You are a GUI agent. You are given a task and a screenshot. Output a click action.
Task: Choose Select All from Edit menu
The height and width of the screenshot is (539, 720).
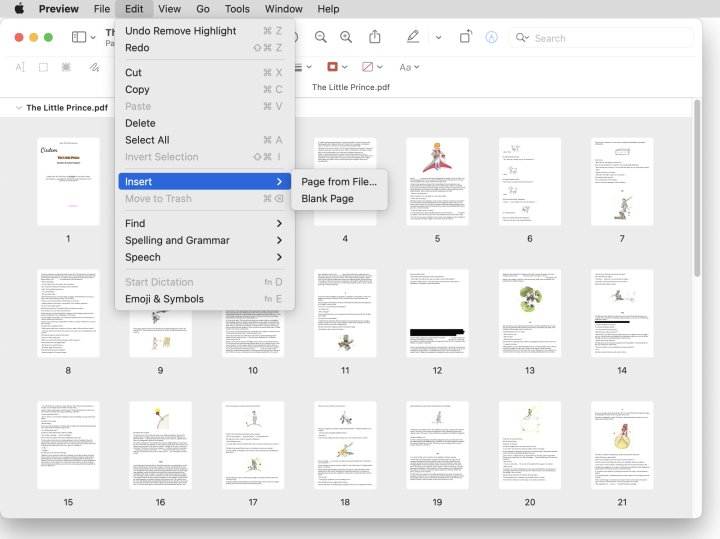[204, 140]
